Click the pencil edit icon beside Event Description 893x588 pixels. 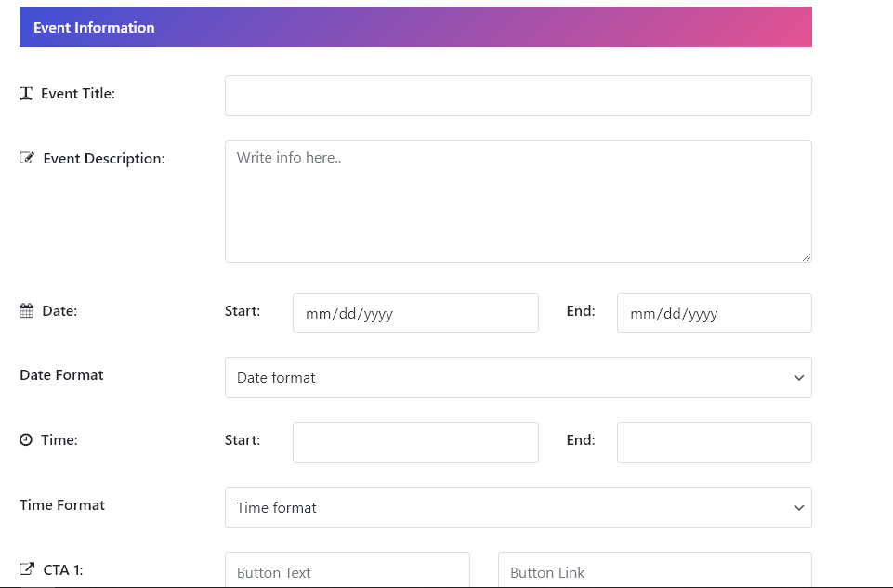click(x=27, y=158)
